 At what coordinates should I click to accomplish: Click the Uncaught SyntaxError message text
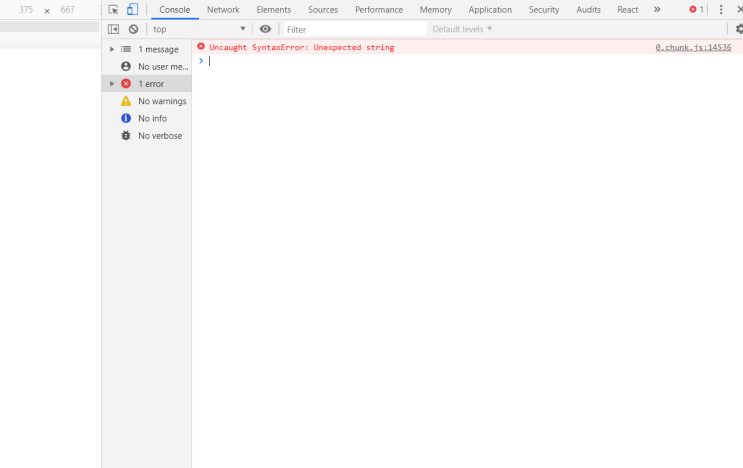point(301,47)
